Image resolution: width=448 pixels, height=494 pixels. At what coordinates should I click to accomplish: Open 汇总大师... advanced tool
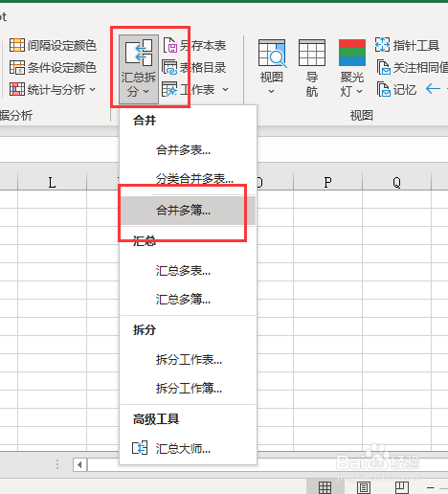tap(189, 449)
